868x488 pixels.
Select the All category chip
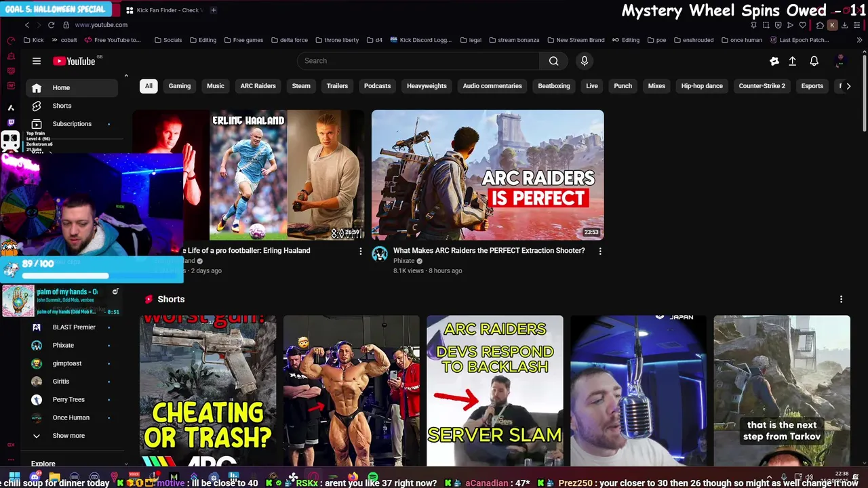pos(149,86)
